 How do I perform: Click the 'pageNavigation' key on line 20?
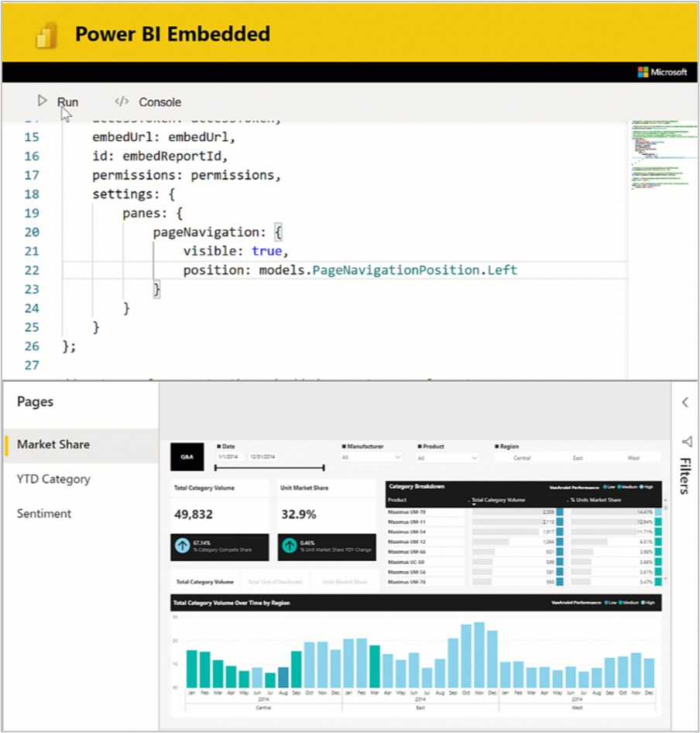206,232
